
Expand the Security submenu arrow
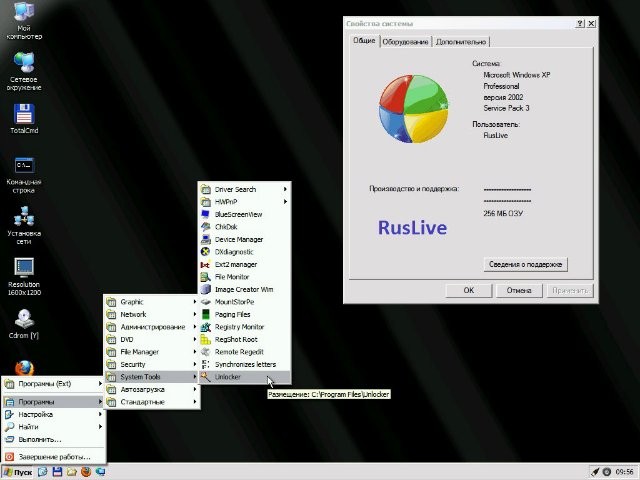coord(195,364)
